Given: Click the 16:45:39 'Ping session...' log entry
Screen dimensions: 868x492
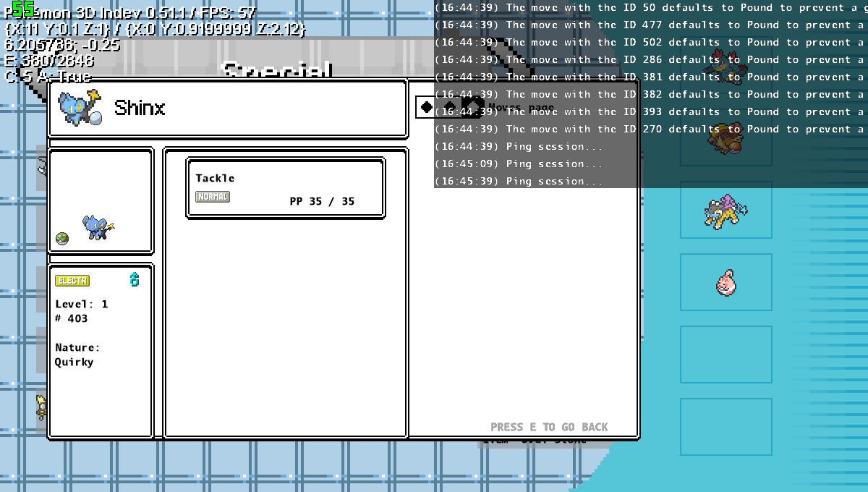Looking at the screenshot, I should 519,181.
